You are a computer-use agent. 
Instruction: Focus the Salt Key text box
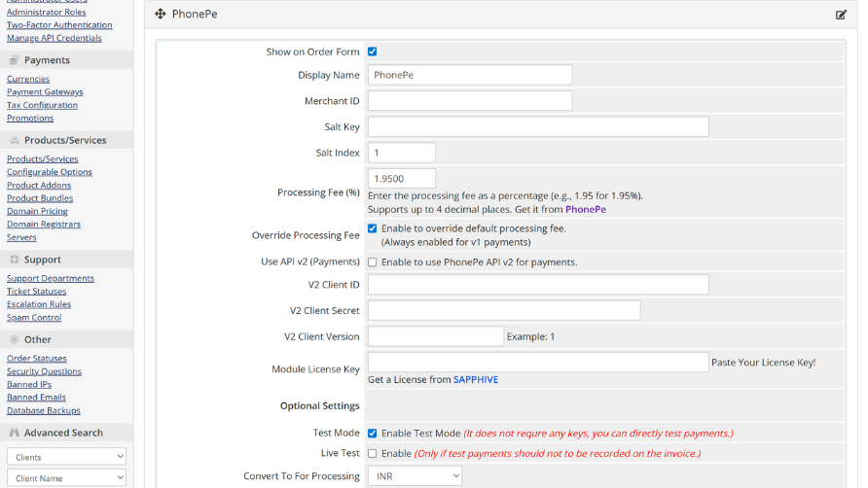coord(537,127)
